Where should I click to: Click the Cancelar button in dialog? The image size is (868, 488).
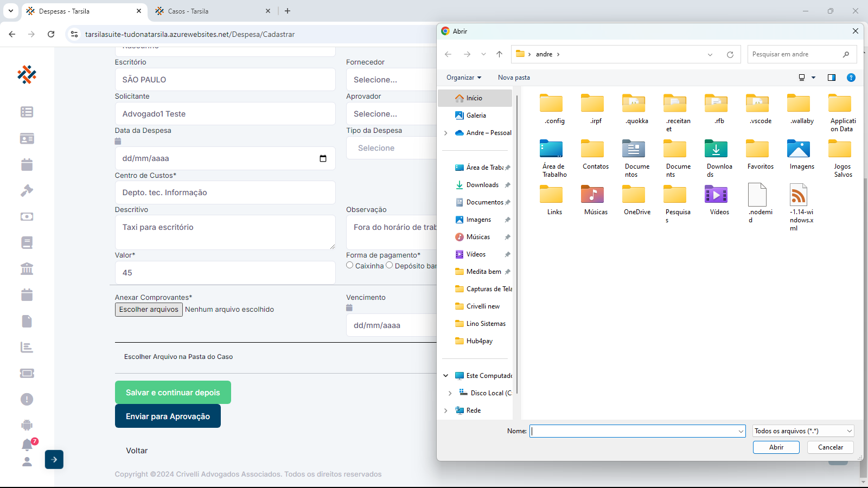tap(830, 447)
